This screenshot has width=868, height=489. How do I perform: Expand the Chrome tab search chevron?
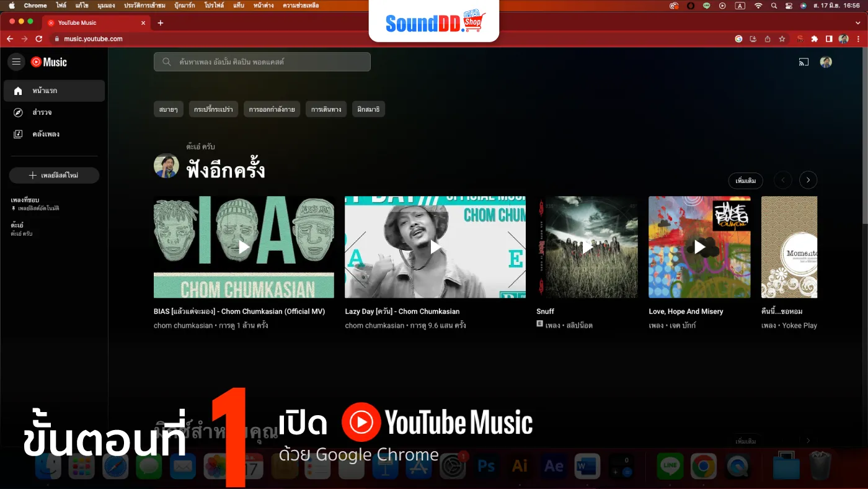point(857,22)
